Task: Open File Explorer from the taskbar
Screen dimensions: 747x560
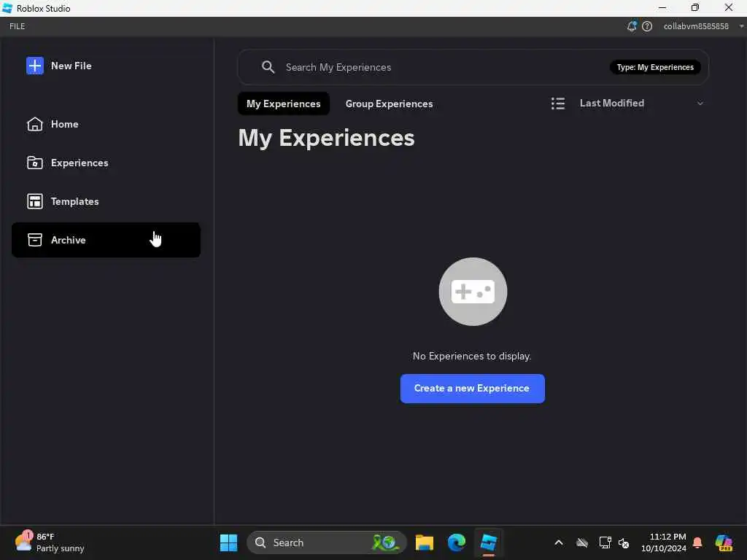Action: tap(424, 542)
